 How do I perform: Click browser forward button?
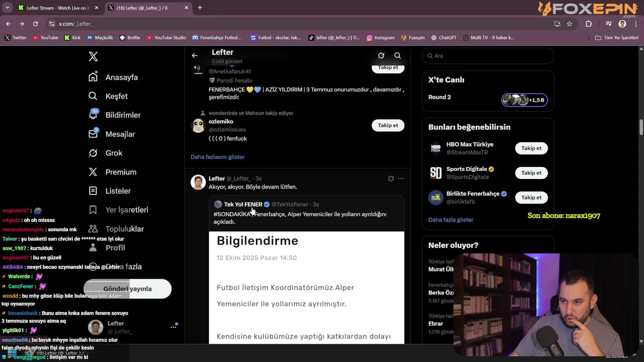tap(22, 24)
